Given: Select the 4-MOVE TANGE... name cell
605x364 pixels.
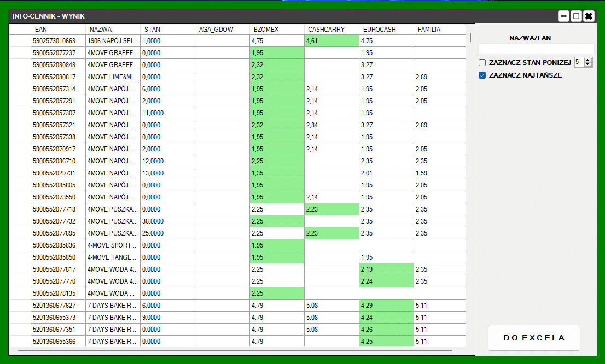Looking at the screenshot, I should pyautogui.click(x=113, y=257).
